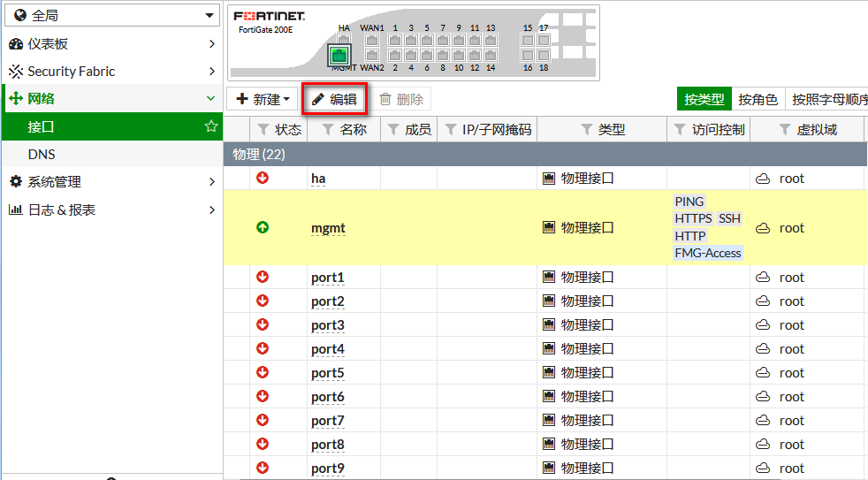The height and width of the screenshot is (480, 868).
Task: Click the physical interface icon in ha row
Action: tap(549, 179)
